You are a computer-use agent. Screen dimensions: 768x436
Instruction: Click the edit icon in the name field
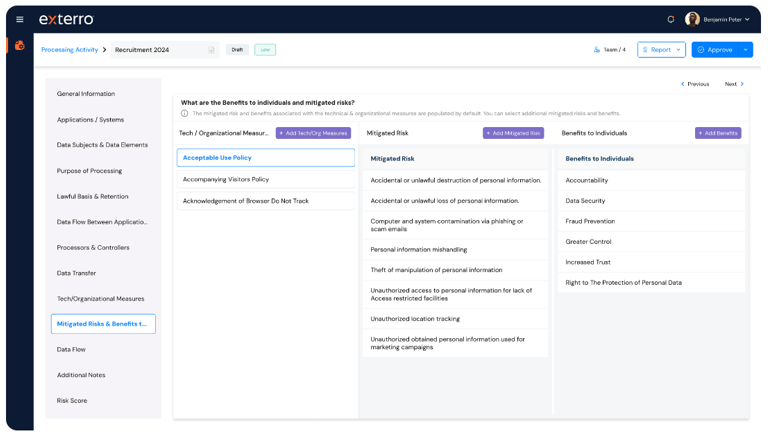tap(211, 50)
